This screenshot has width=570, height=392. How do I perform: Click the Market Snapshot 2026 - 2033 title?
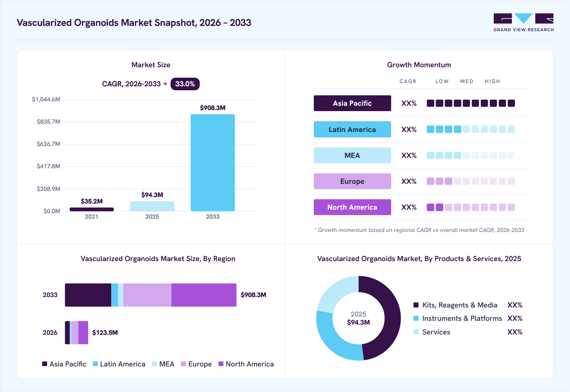coord(134,23)
